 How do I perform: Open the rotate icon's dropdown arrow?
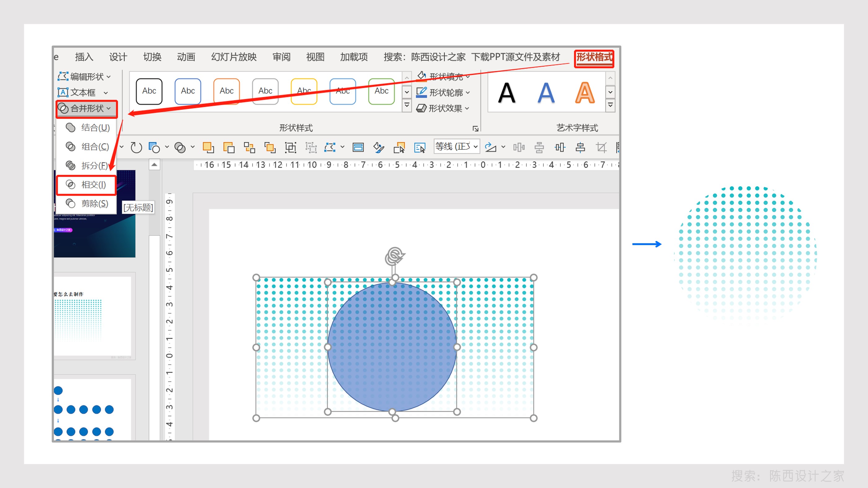503,147
